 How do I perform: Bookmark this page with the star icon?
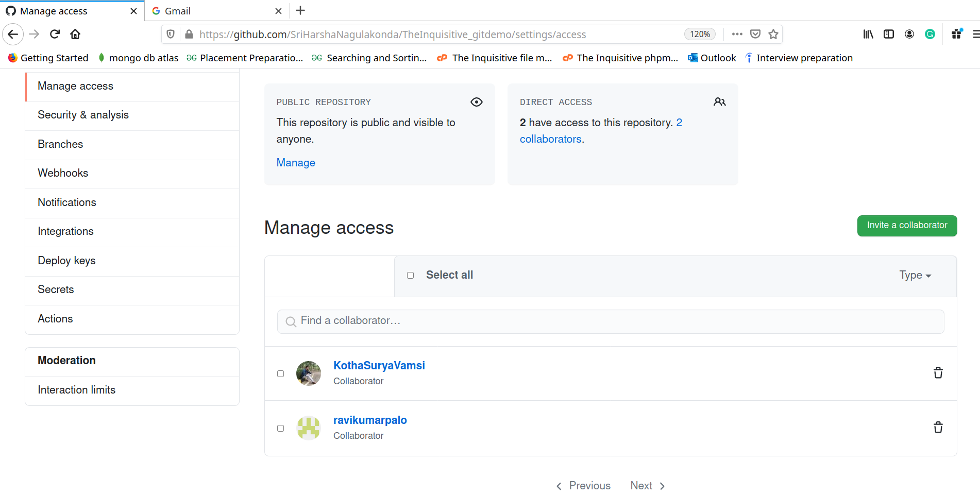click(x=773, y=34)
